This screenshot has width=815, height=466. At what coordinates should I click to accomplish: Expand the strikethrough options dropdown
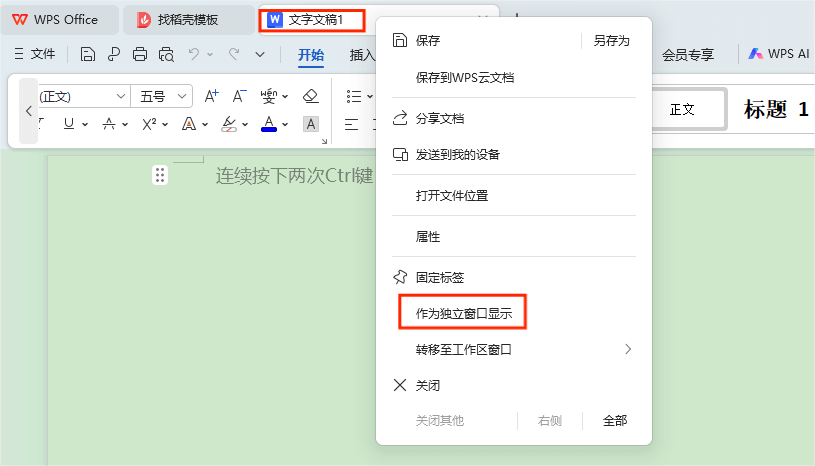point(125,125)
